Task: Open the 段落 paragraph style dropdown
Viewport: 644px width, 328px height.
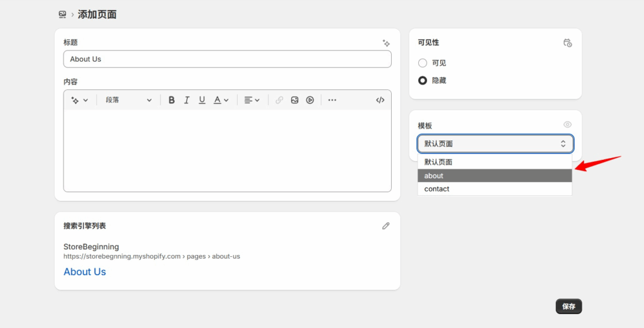Action: pyautogui.click(x=128, y=100)
